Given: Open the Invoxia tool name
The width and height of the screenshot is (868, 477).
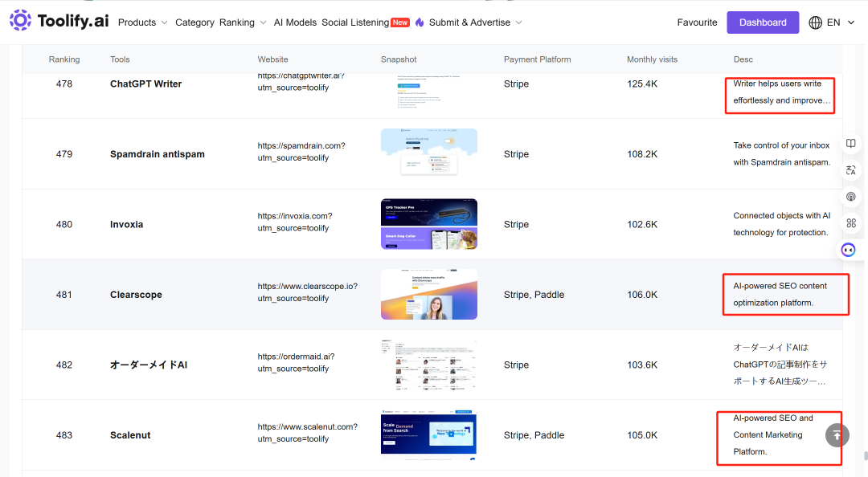Looking at the screenshot, I should click(126, 225).
